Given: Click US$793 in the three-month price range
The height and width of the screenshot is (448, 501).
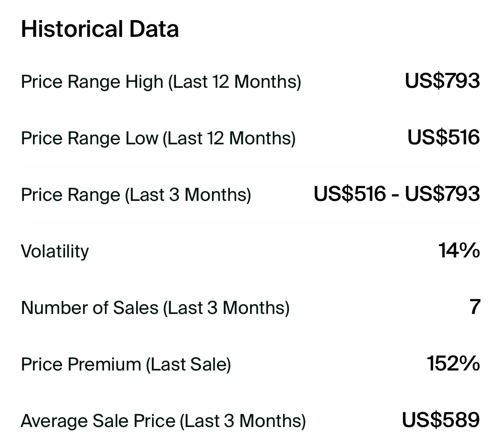Looking at the screenshot, I should 442,194.
